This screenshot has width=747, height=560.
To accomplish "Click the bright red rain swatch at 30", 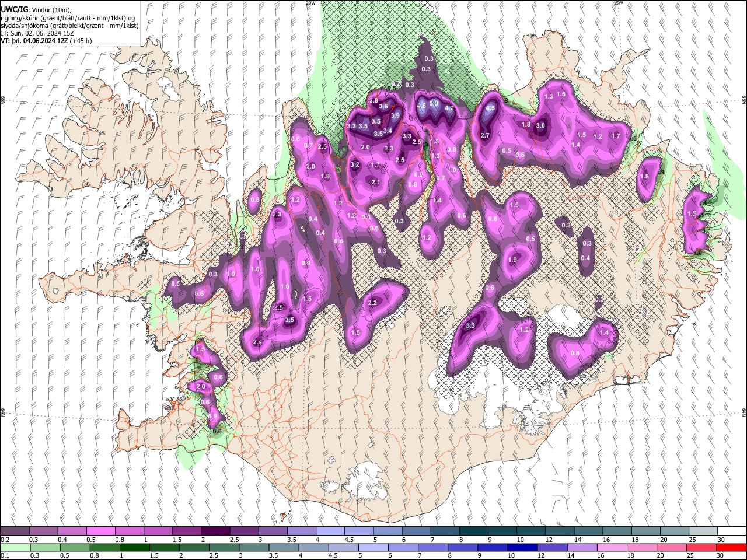I will coord(731,548).
